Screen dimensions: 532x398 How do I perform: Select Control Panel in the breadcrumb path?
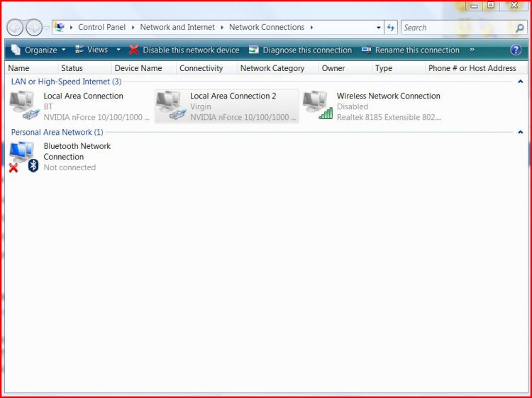click(x=101, y=27)
